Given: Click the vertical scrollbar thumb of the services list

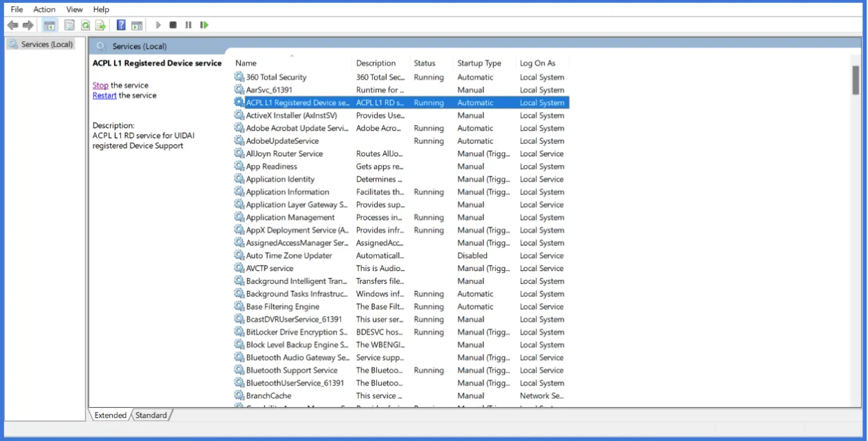Looking at the screenshot, I should (856, 80).
